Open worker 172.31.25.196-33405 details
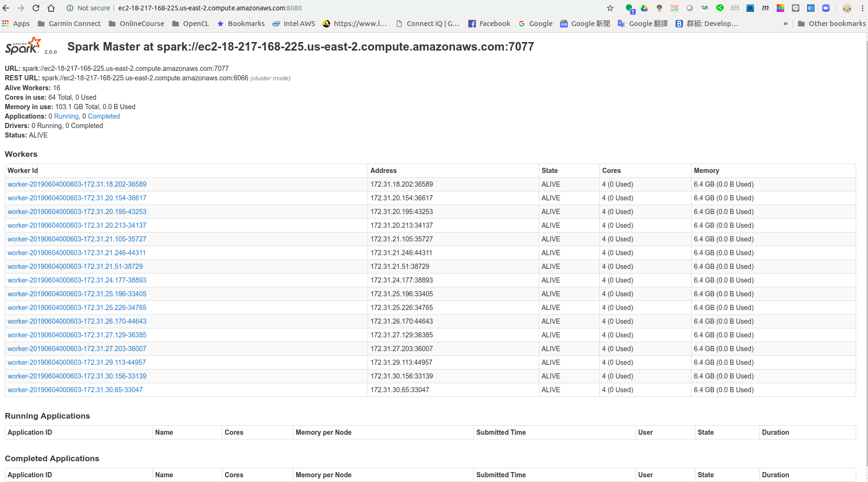 pyautogui.click(x=77, y=294)
